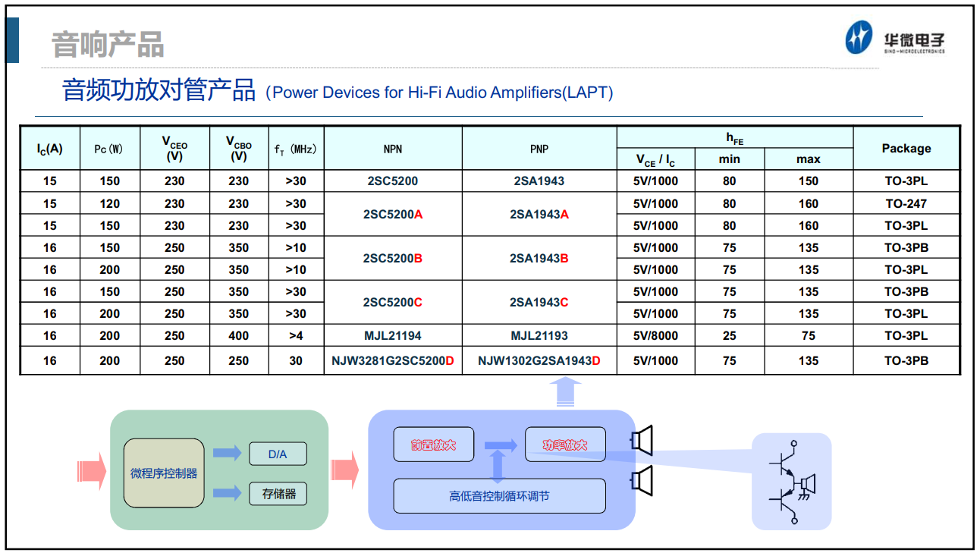
Task: Click the NJW3281G2SC5200D cell
Action: 393,360
